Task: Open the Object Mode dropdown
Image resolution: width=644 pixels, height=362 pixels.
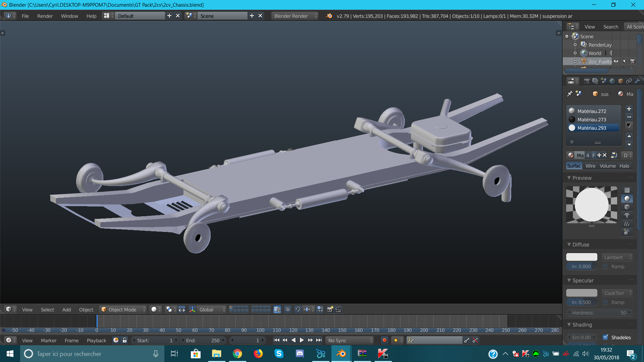Action: pyautogui.click(x=123, y=309)
